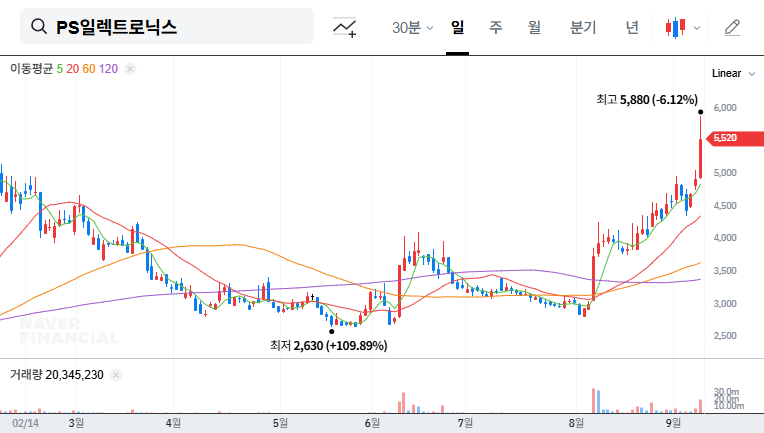Screen dimensions: 764x433
Task: Click the 거래량 20,345,230 label
Action: [x=57, y=375]
